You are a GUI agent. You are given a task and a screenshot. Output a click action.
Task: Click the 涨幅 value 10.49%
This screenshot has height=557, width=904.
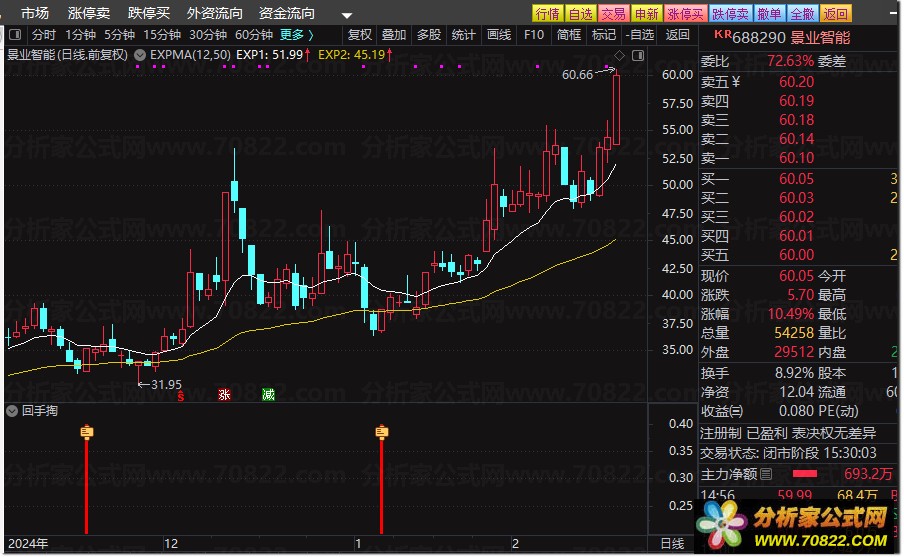point(790,314)
